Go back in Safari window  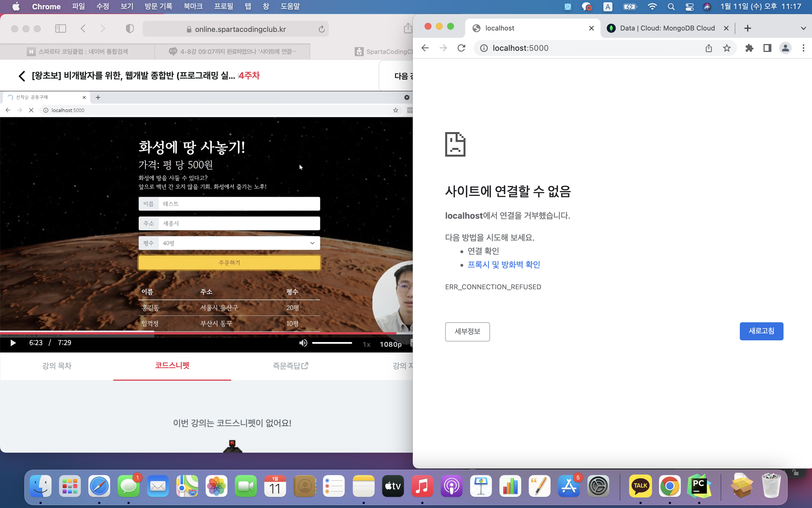pyautogui.click(x=83, y=29)
